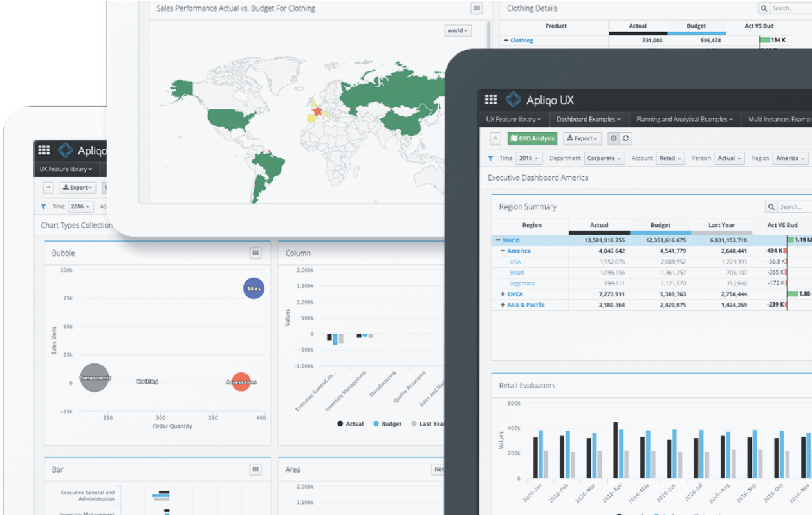The width and height of the screenshot is (812, 515).
Task: Open the Time 2016 dropdown in Executive Dashboard
Action: [x=529, y=158]
